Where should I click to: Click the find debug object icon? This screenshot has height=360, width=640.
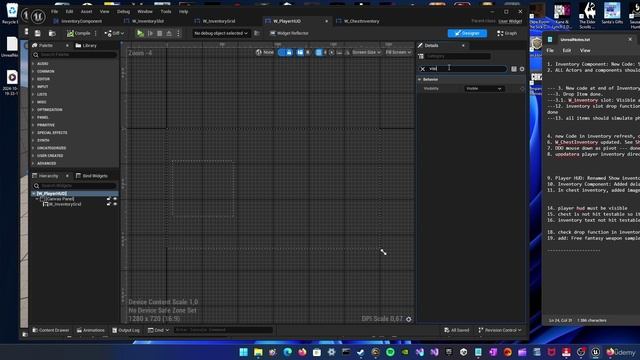pyautogui.click(x=257, y=33)
